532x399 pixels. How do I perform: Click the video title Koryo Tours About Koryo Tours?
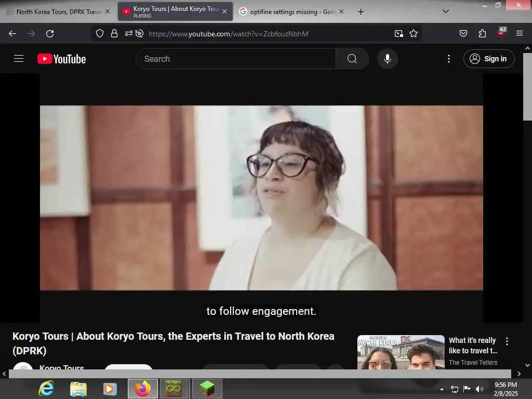(174, 343)
